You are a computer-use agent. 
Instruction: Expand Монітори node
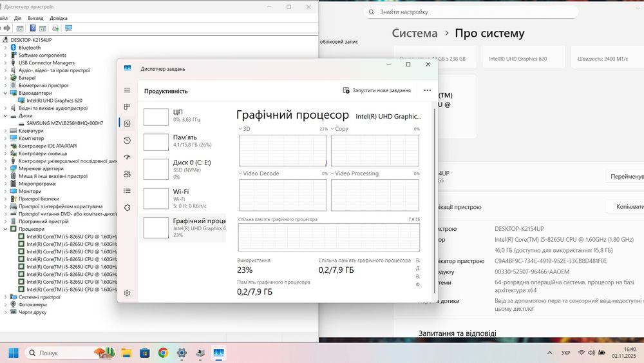[5, 191]
